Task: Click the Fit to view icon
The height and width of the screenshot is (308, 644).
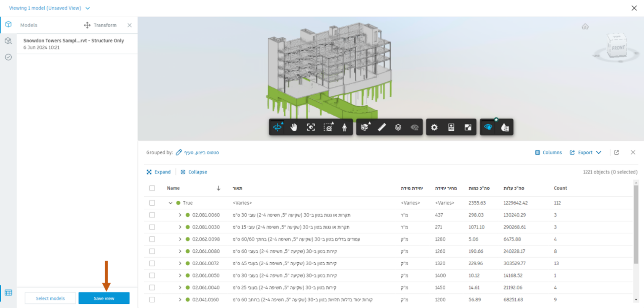Action: (x=311, y=127)
